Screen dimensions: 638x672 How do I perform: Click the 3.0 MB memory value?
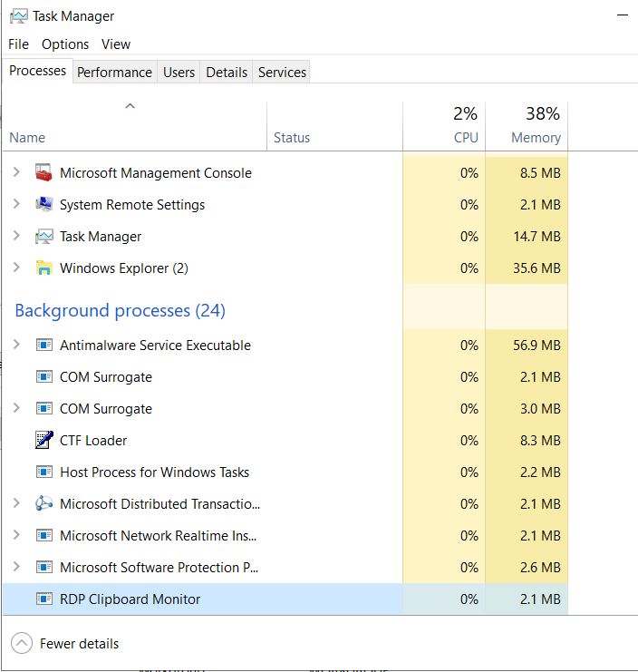(x=540, y=408)
